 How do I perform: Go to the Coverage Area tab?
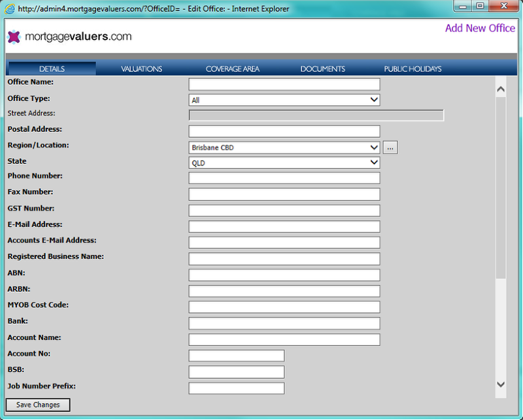[233, 69]
